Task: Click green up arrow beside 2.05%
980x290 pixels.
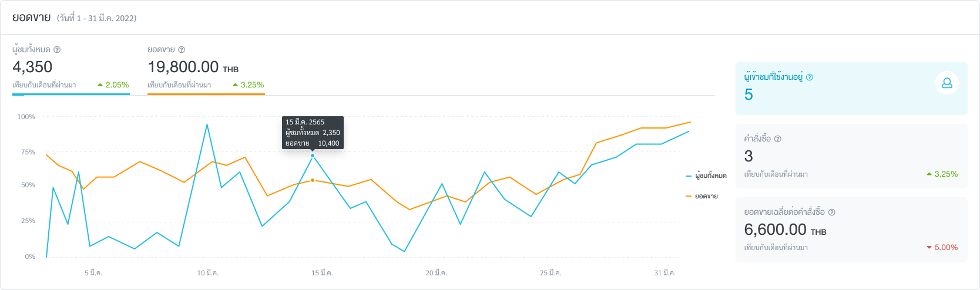Action: tap(100, 85)
